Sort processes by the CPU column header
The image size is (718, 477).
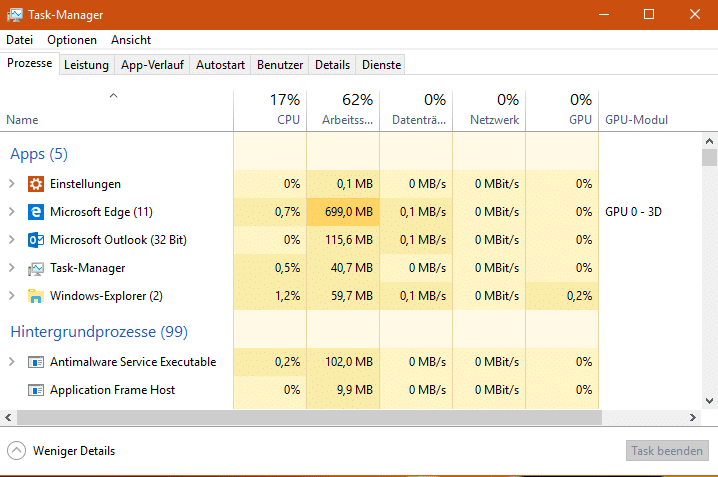pyautogui.click(x=270, y=110)
